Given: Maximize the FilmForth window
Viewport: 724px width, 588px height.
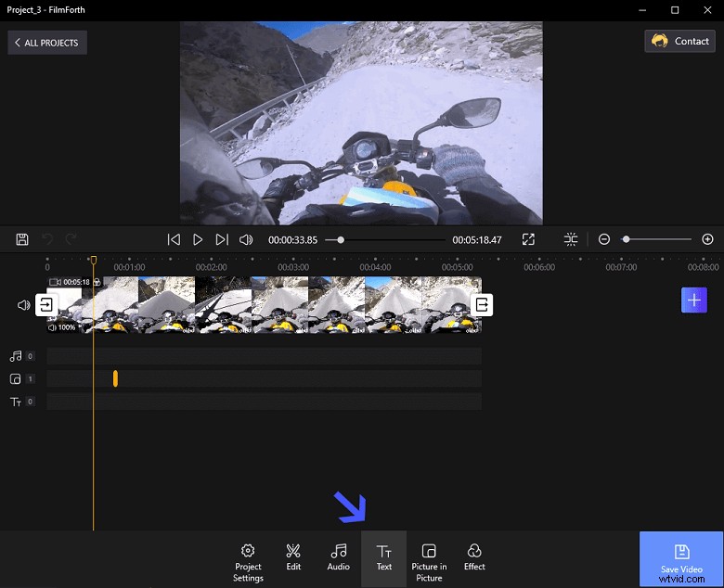Looking at the screenshot, I should coord(675,10).
